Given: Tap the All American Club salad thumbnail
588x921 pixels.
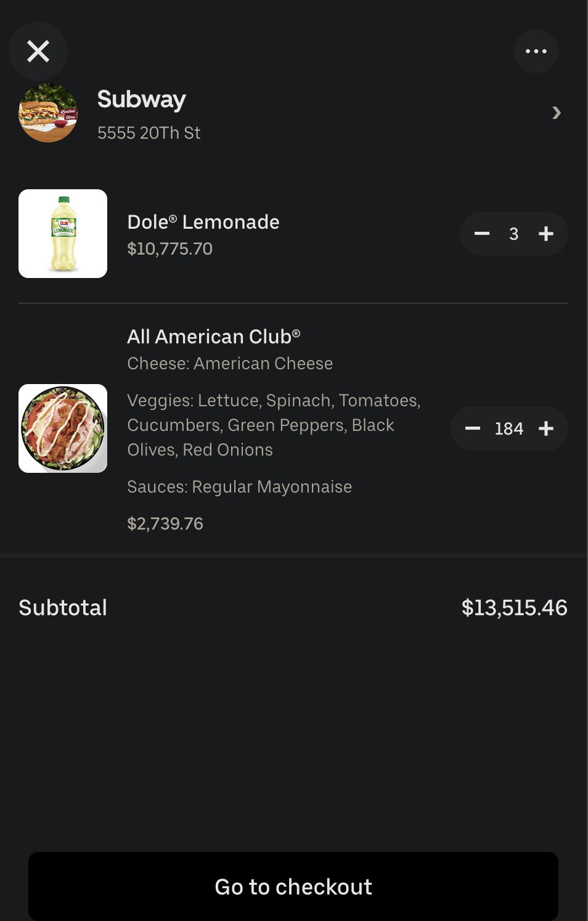Looking at the screenshot, I should (x=63, y=428).
